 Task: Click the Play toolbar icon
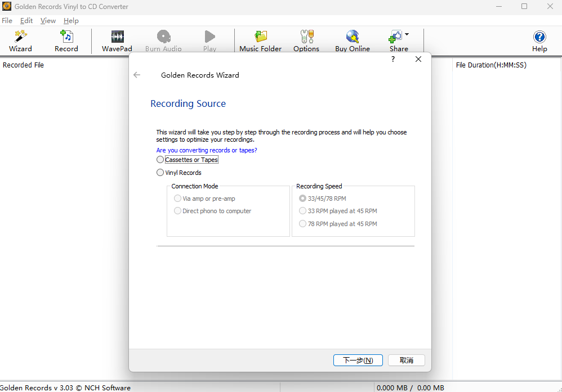point(209,41)
